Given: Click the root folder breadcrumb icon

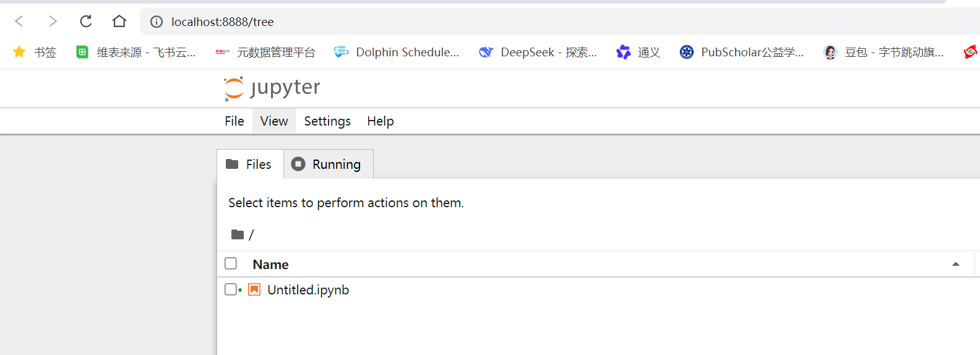Looking at the screenshot, I should pos(238,234).
